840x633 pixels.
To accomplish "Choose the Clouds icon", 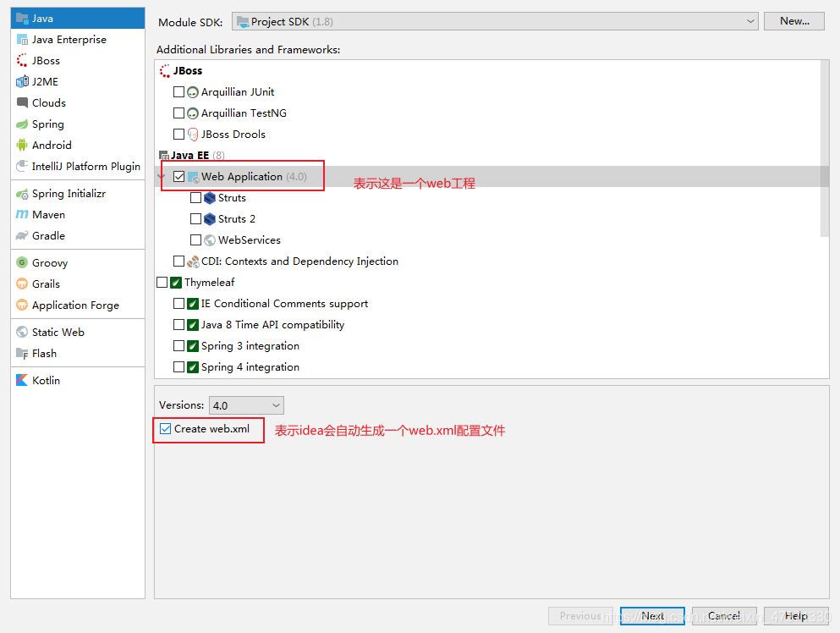I will [x=22, y=102].
